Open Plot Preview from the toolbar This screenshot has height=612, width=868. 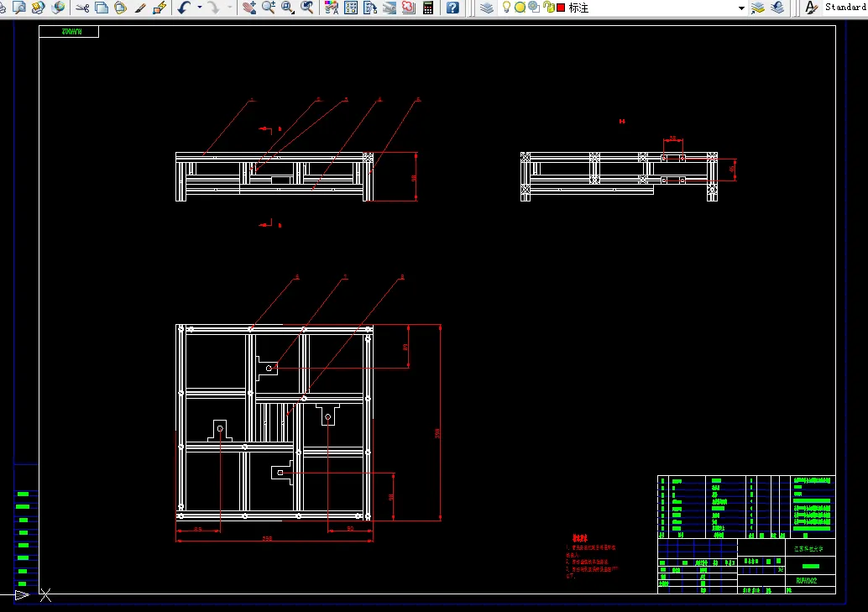point(19,8)
